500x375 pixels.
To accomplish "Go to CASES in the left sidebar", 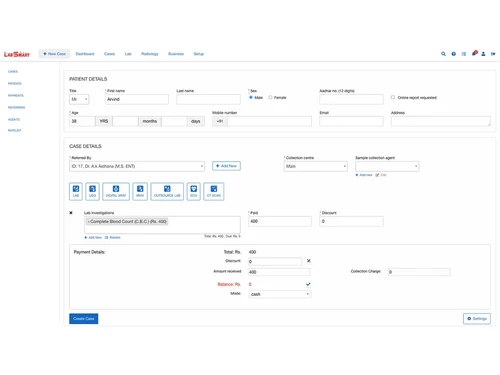I will pyautogui.click(x=13, y=72).
